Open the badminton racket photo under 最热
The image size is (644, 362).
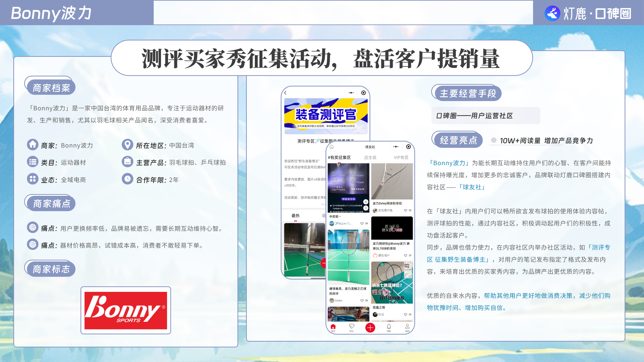(x=305, y=250)
